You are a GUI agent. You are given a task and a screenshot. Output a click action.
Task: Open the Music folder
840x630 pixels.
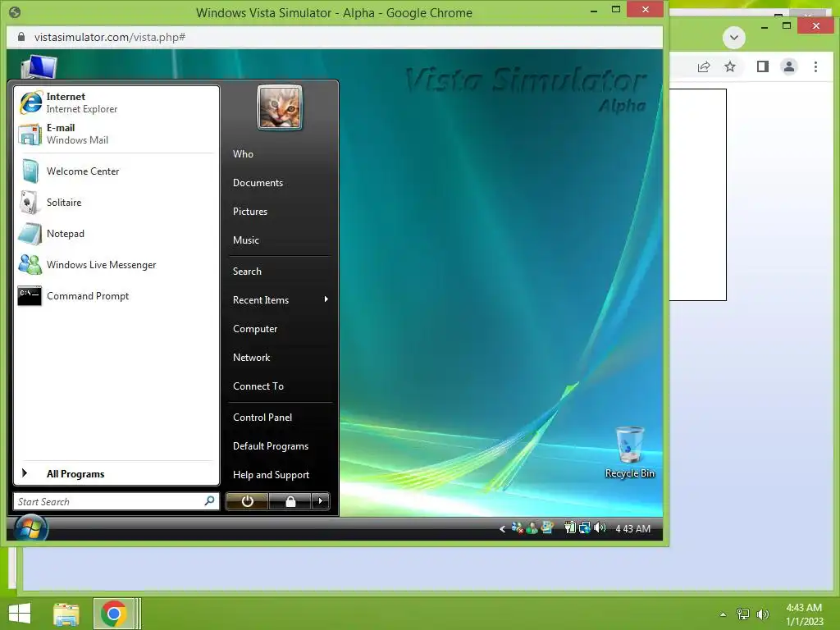[x=246, y=240]
